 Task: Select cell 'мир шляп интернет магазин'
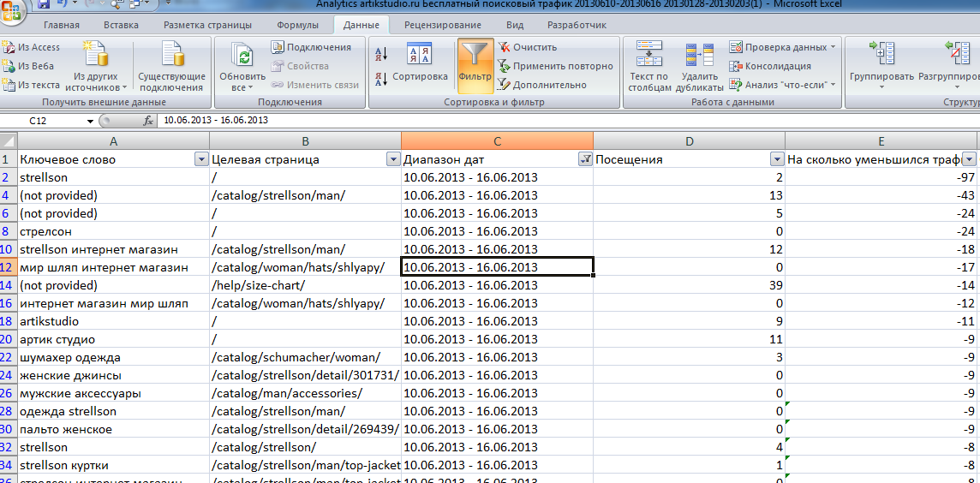tap(113, 267)
